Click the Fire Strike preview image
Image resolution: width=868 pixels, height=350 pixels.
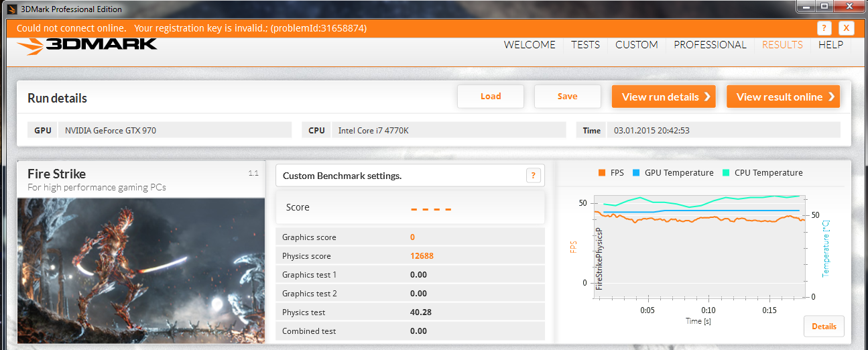pos(141,270)
